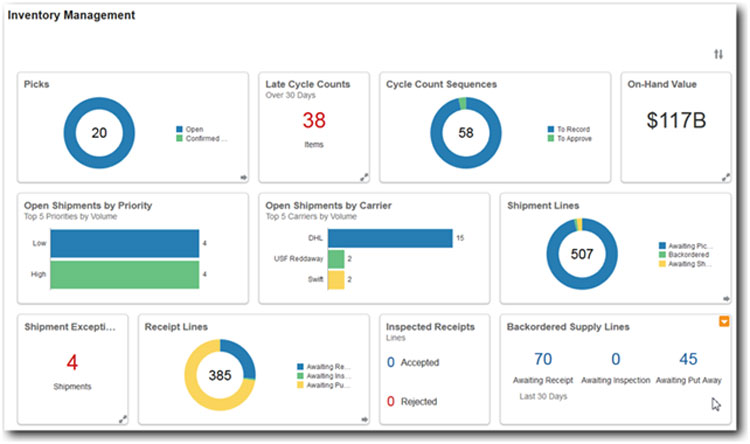Screen dimensions: 750x444
Task: Select the DHL bar in carrier chart
Action: coord(389,238)
